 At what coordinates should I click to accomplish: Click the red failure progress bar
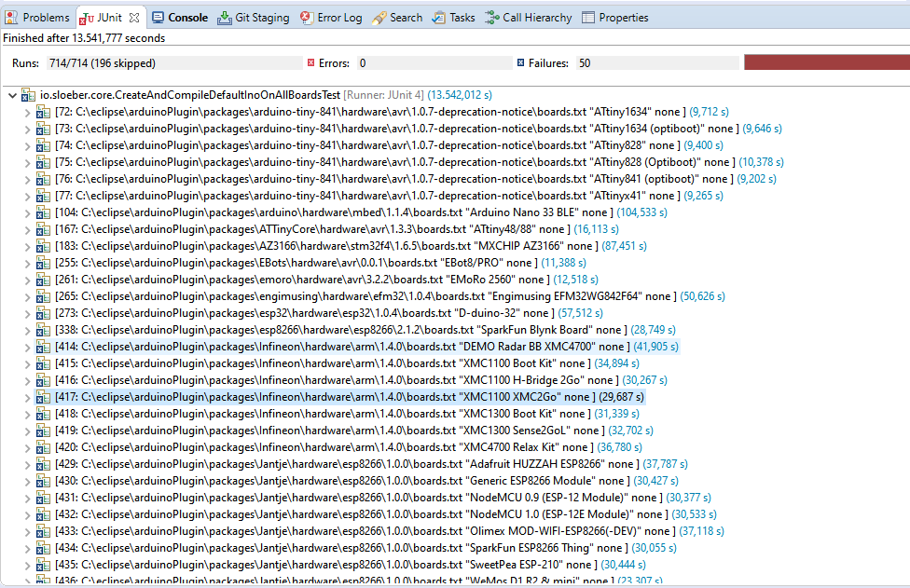[x=827, y=62]
